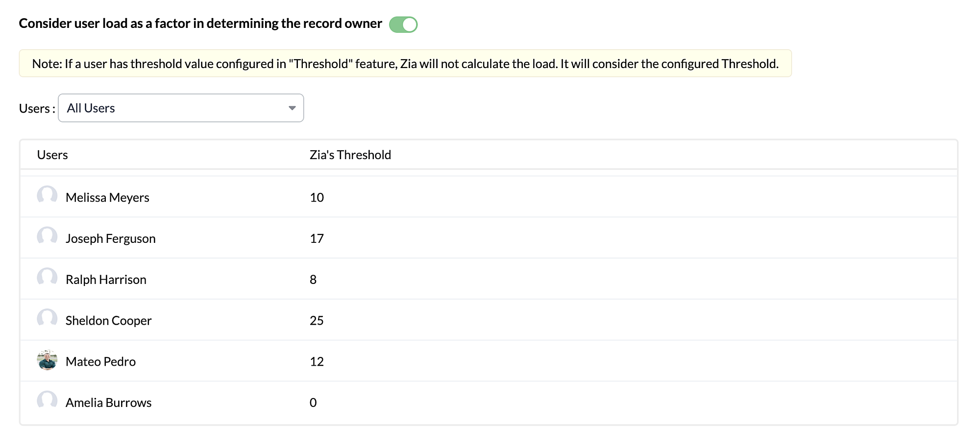Disable the user load factor toggle
The width and height of the screenshot is (980, 448).
(403, 24)
